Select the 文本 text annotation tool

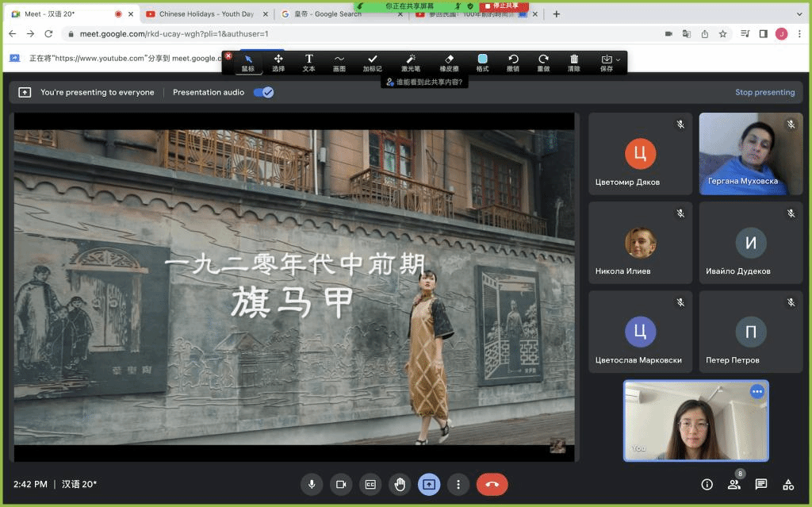tap(308, 63)
